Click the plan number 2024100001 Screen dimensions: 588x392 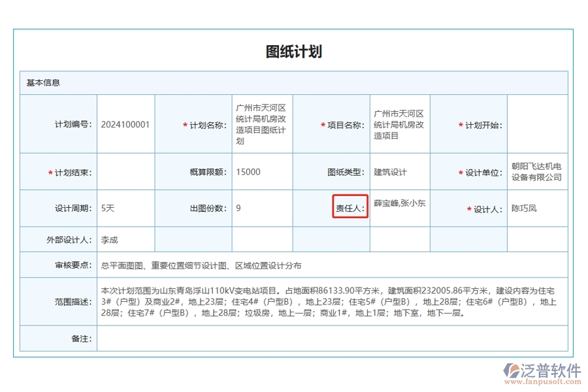tap(124, 124)
